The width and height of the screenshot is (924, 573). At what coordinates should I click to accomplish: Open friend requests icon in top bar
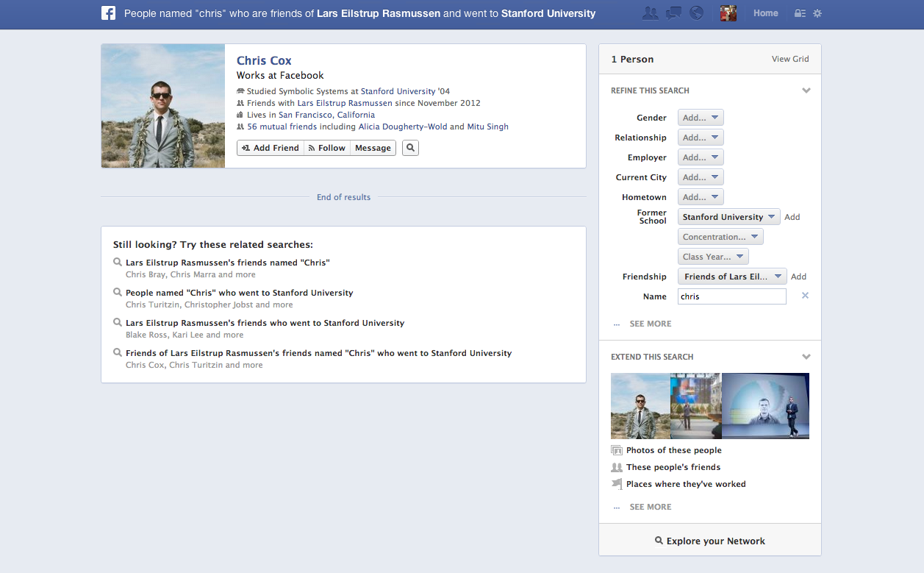click(x=650, y=13)
